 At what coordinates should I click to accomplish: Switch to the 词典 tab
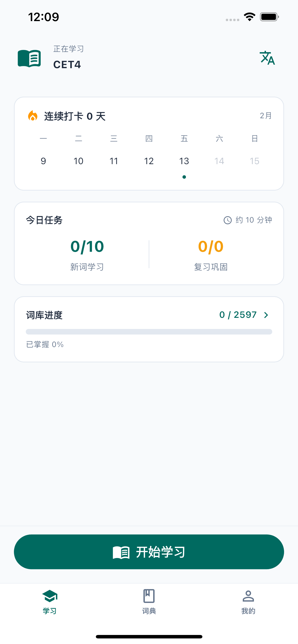click(x=149, y=611)
